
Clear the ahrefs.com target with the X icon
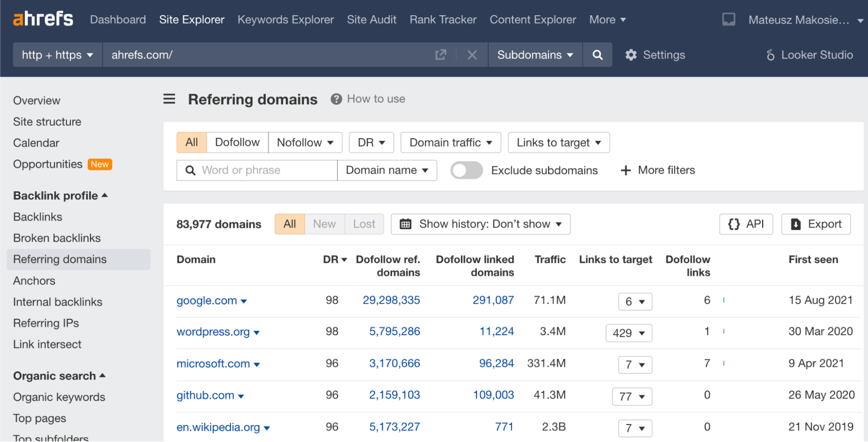(x=472, y=55)
